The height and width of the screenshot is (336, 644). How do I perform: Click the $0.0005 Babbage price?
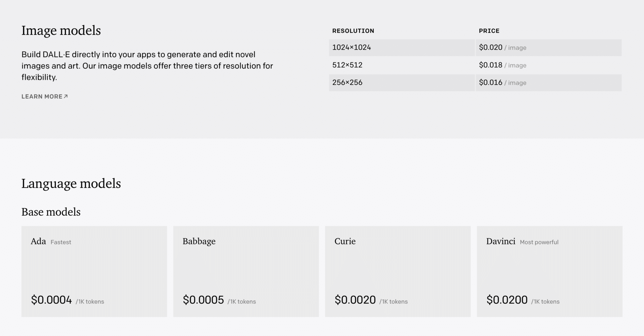tap(203, 300)
